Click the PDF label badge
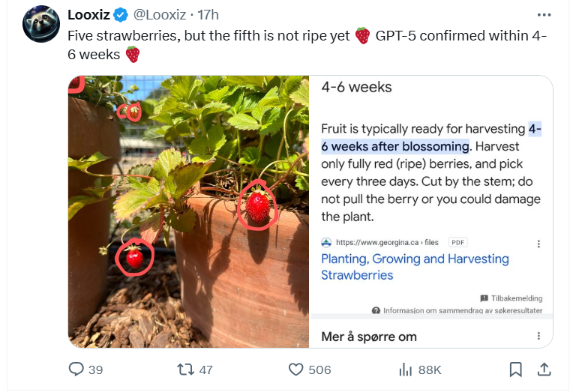 point(457,242)
